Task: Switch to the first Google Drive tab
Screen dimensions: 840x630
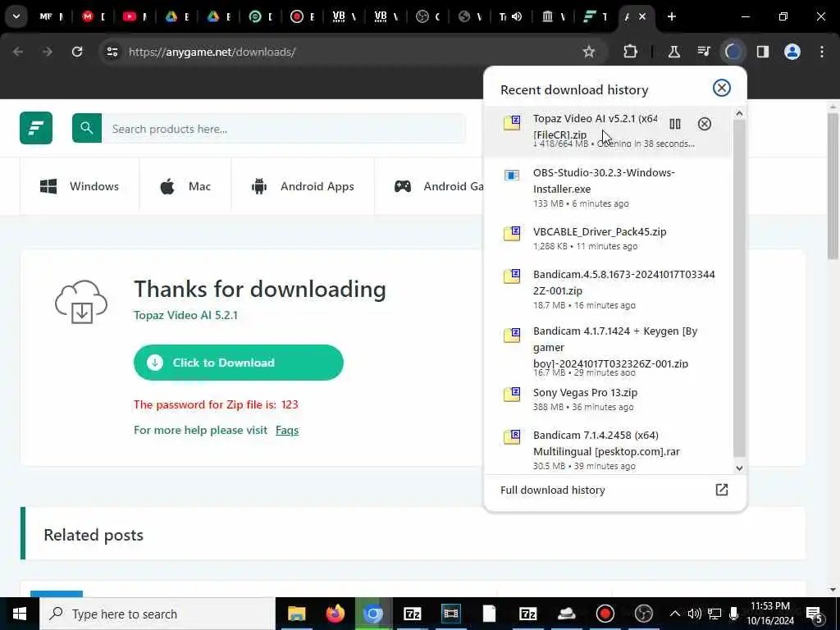Action: (x=176, y=16)
